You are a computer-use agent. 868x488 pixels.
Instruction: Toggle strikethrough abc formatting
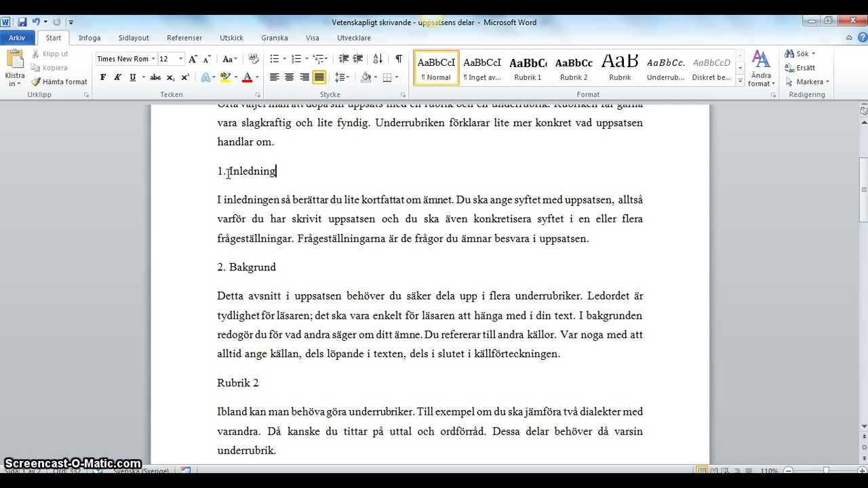click(x=155, y=77)
